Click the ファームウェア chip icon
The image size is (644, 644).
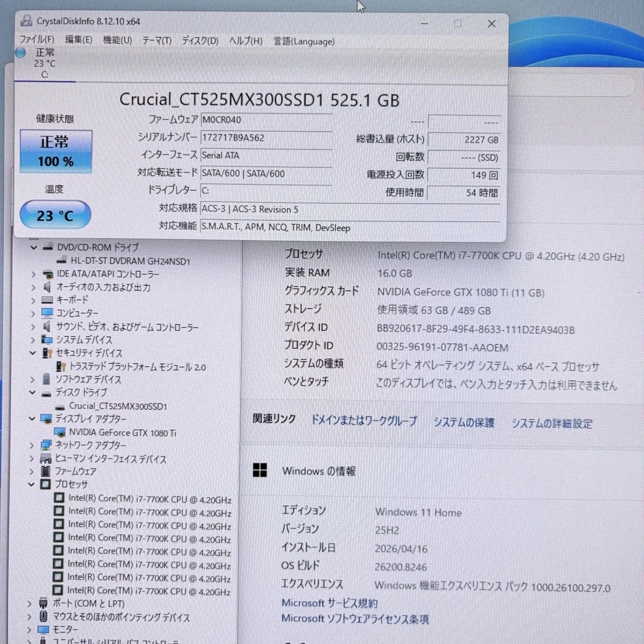(45, 471)
